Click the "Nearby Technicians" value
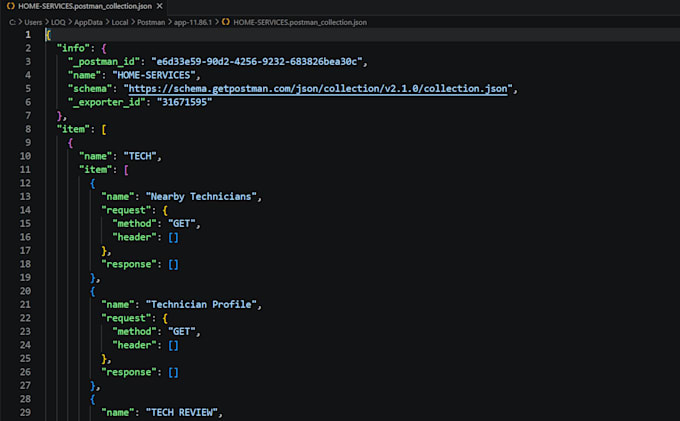The image size is (680, 421). pyautogui.click(x=201, y=196)
